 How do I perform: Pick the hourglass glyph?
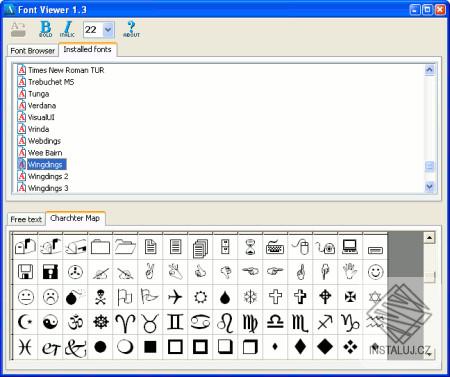click(x=250, y=247)
